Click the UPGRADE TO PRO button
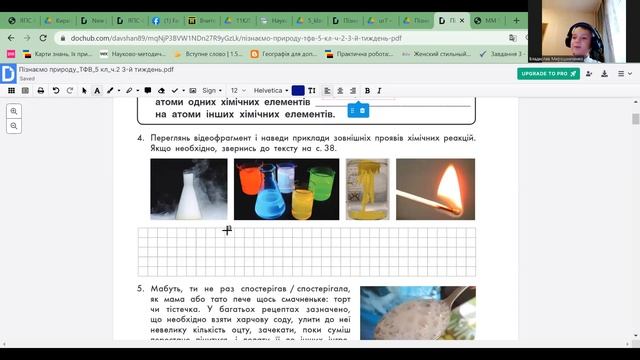Viewport: 640px width, 360px height. 548,73
